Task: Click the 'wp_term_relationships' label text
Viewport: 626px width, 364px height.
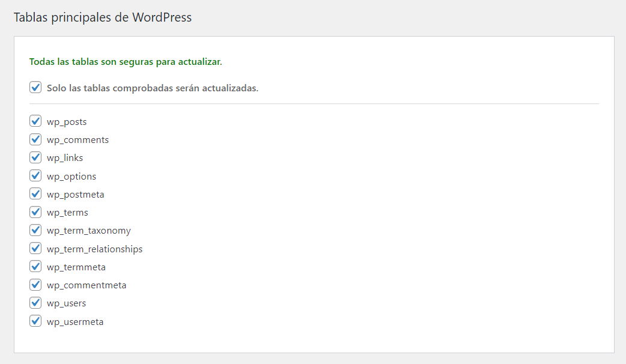Action: tap(94, 249)
